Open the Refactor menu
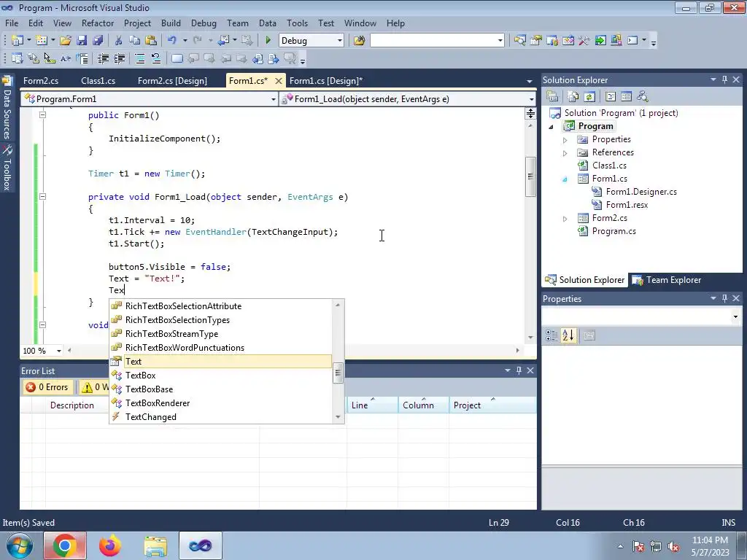 click(x=98, y=23)
